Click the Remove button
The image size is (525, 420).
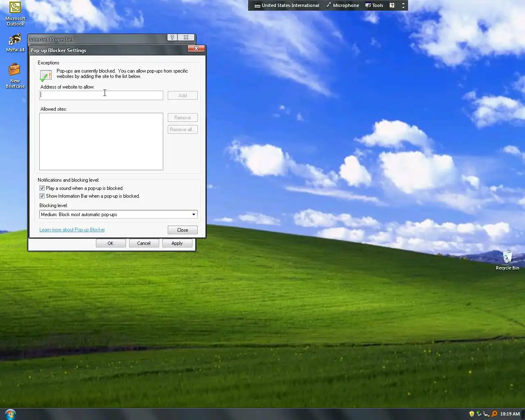coord(183,118)
